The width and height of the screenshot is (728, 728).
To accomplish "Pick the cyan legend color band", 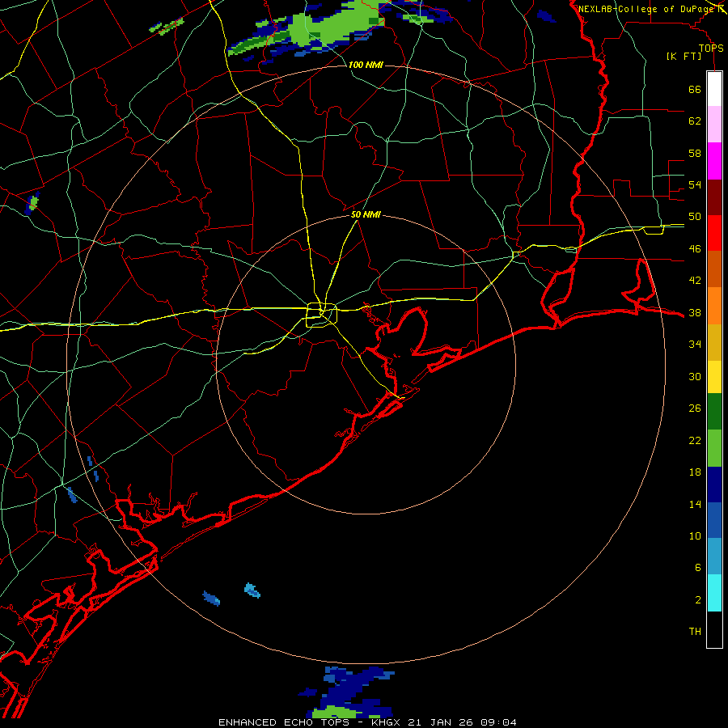I will (714, 594).
